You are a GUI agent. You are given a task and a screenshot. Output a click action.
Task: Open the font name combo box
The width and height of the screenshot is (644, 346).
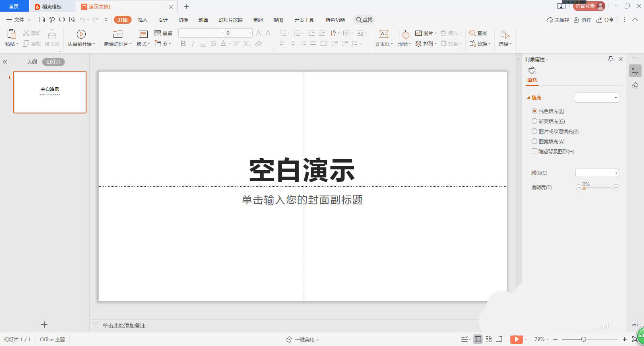pyautogui.click(x=202, y=33)
